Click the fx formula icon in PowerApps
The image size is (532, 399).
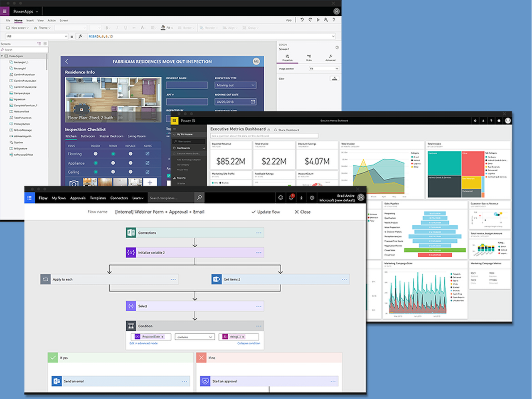tap(81, 36)
